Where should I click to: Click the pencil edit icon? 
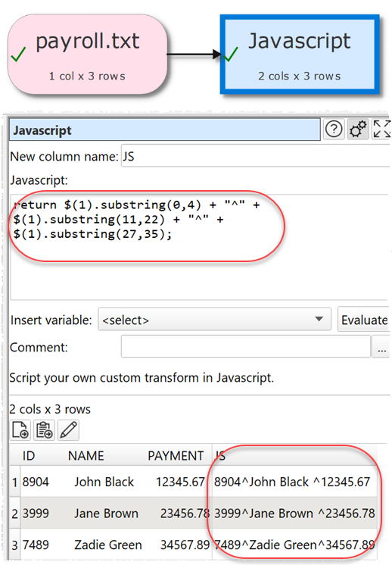(x=68, y=430)
